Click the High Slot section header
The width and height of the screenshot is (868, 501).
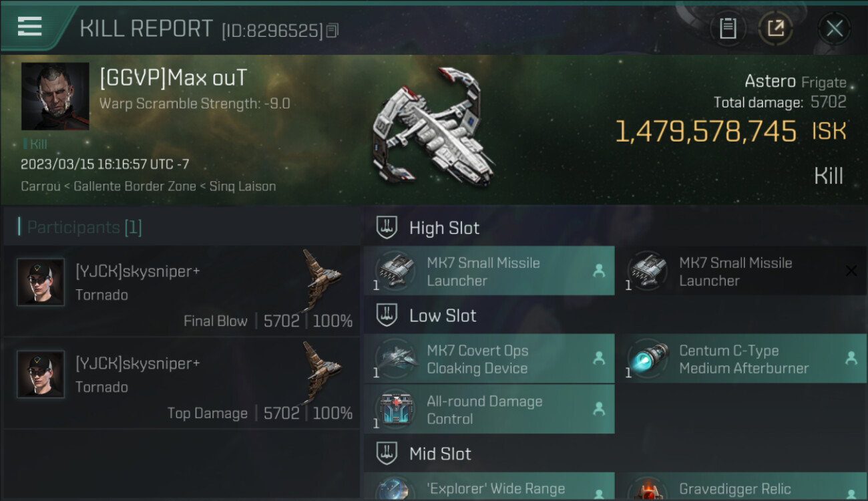[x=444, y=228]
